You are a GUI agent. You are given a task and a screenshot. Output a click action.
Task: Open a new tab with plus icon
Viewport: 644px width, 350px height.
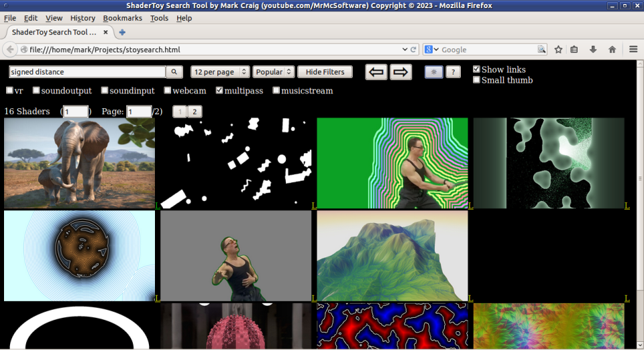click(x=122, y=32)
